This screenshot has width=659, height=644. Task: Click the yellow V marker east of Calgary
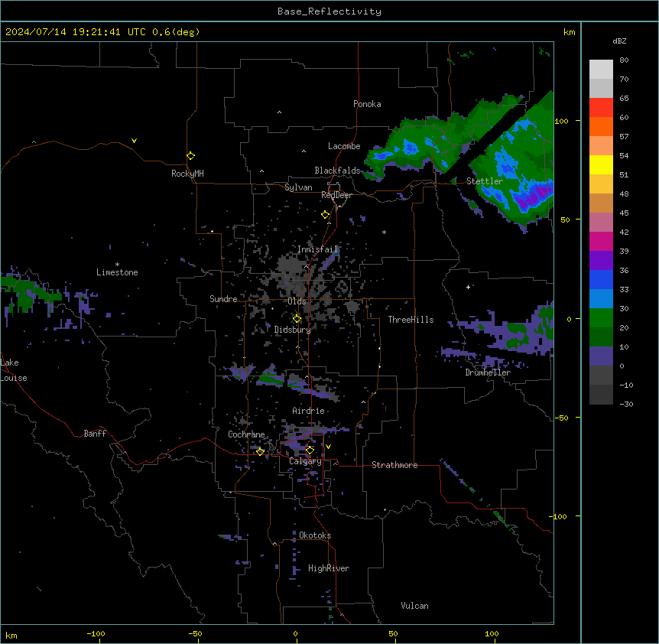(x=328, y=447)
